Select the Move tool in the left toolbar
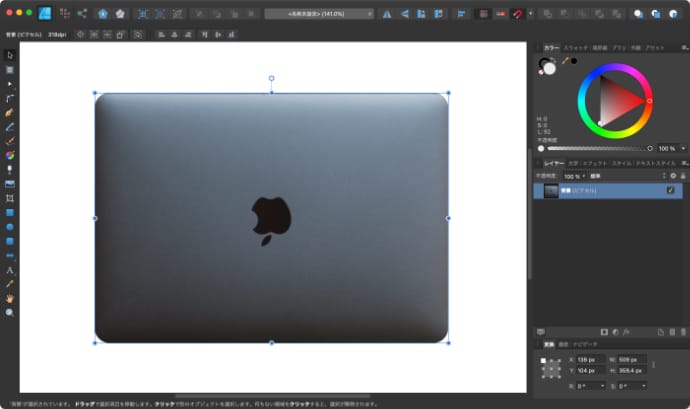Image resolution: width=690 pixels, height=409 pixels. (x=10, y=54)
